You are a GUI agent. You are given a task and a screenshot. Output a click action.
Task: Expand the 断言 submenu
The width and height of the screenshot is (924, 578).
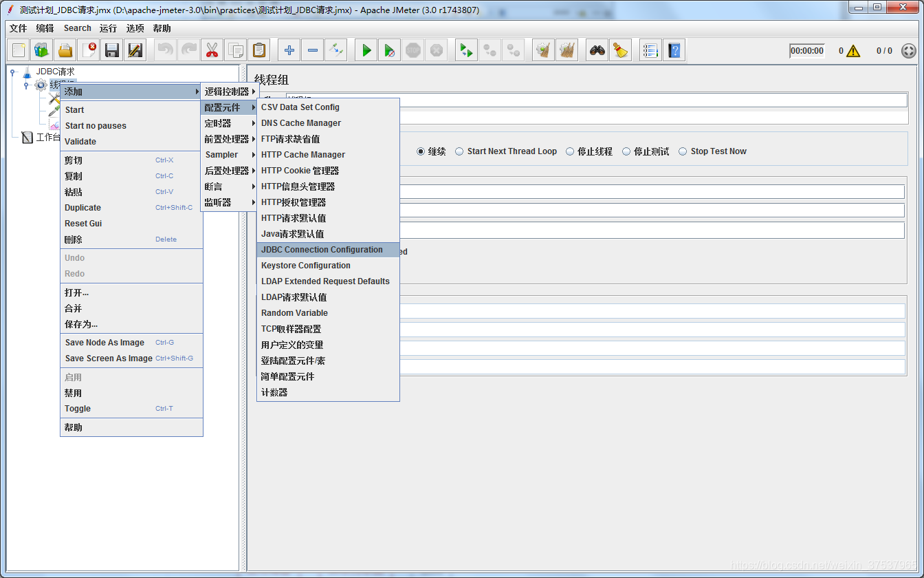(230, 186)
